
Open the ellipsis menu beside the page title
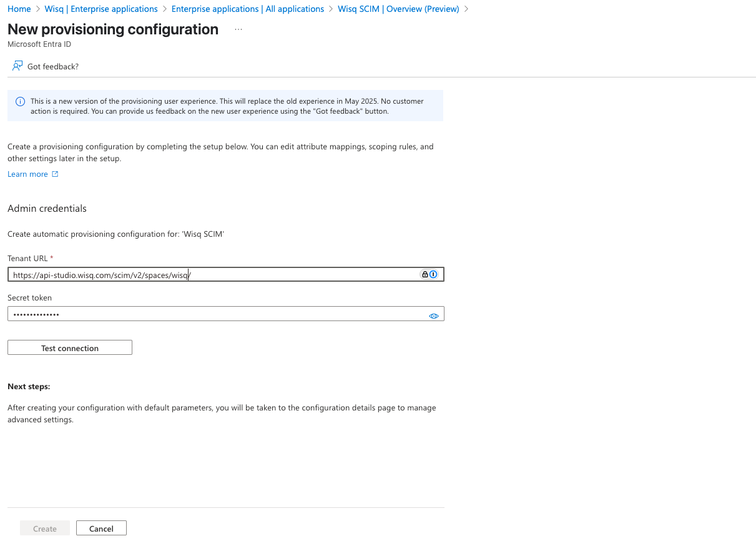click(238, 29)
